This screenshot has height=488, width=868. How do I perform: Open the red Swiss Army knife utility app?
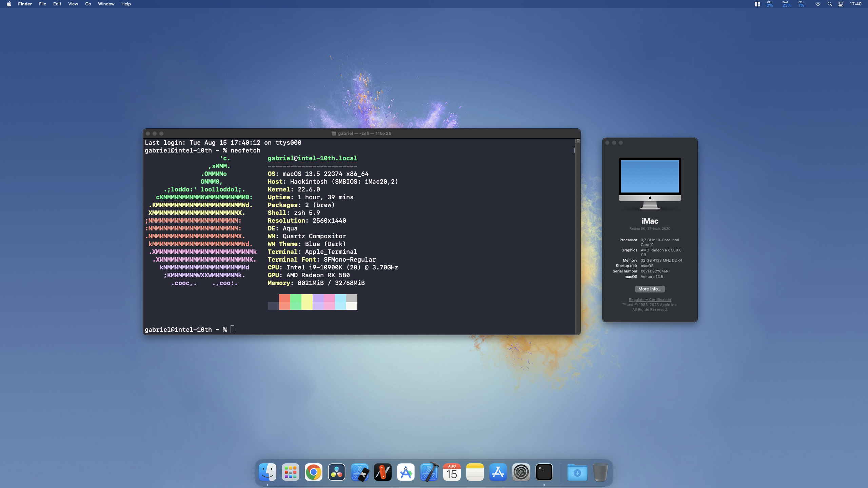pyautogui.click(x=382, y=472)
